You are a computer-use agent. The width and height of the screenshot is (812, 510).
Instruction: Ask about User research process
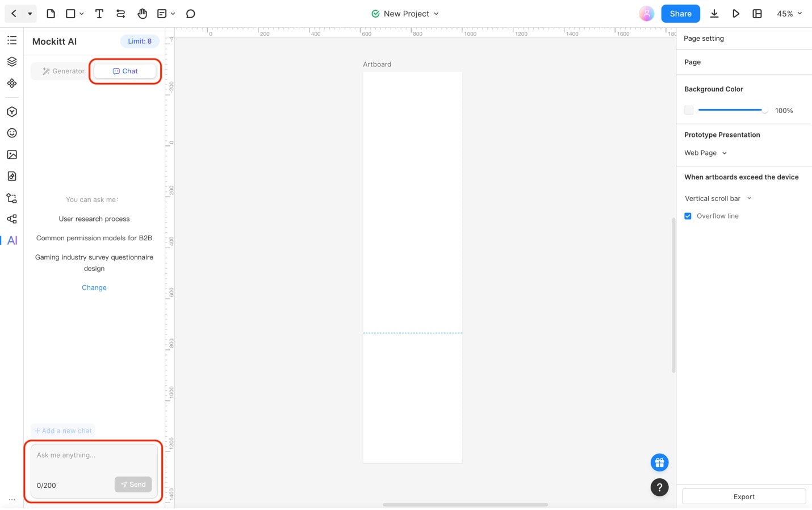(x=94, y=219)
